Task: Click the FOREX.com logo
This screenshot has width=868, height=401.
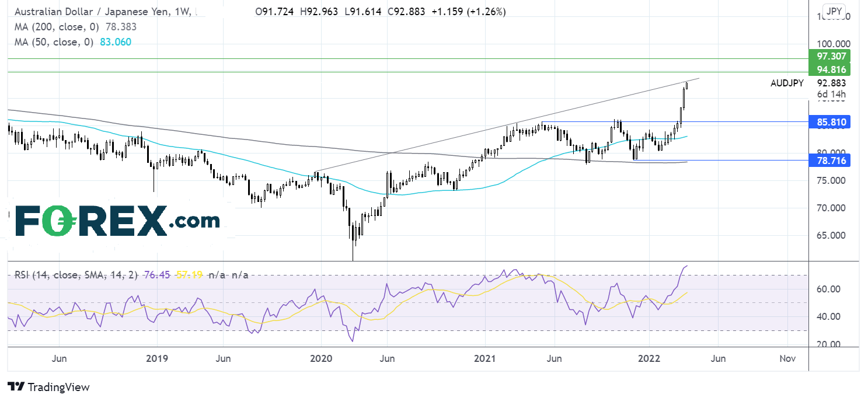Action: pos(117,220)
